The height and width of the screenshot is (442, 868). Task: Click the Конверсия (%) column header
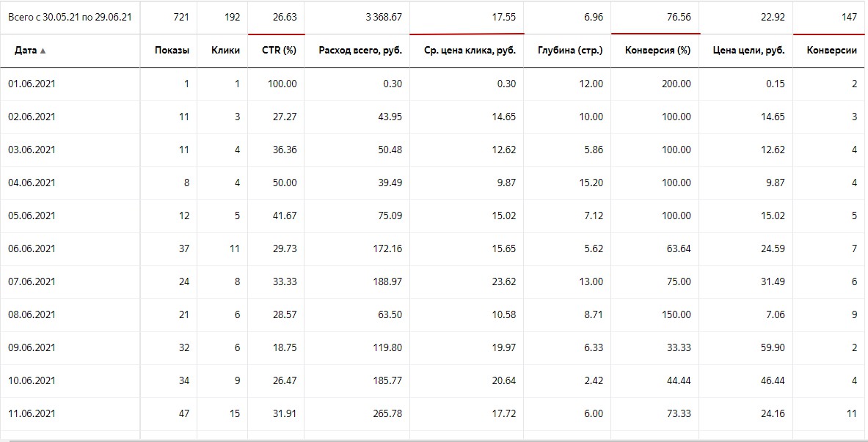(x=657, y=51)
